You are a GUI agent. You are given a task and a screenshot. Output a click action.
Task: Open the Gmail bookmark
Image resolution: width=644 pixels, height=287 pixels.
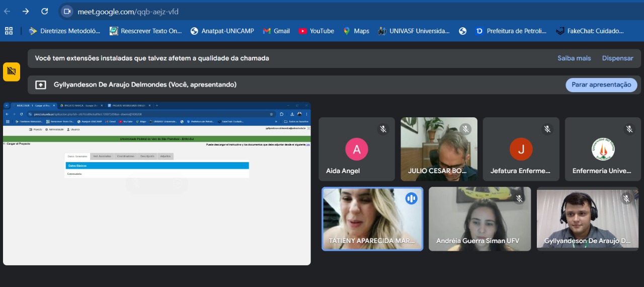[x=276, y=31]
